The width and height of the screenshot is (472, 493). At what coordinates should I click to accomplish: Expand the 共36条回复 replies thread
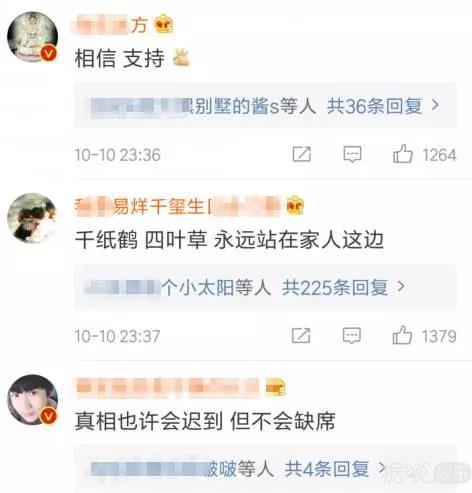[x=383, y=106]
